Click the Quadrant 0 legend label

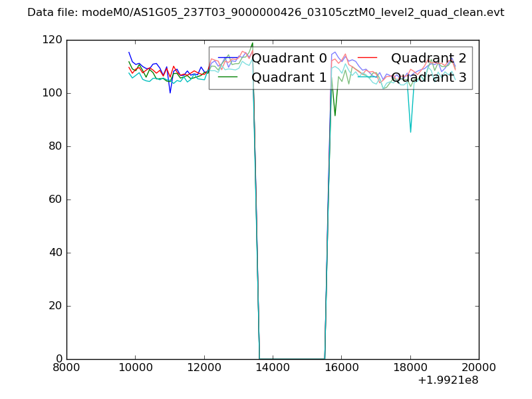click(289, 57)
